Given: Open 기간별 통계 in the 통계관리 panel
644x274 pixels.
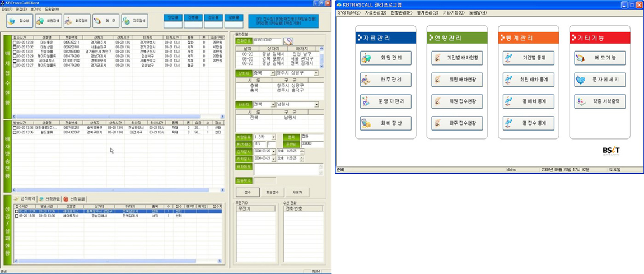Looking at the screenshot, I should (529, 58).
